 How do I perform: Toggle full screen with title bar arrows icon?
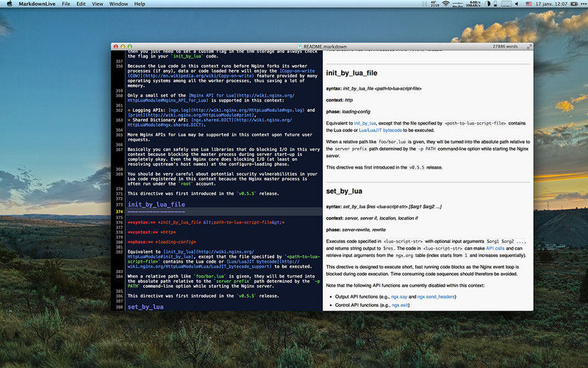coord(529,46)
